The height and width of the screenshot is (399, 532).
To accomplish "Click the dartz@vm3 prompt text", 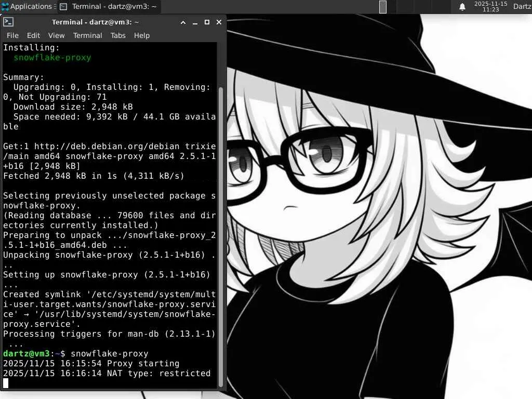I will tap(26, 353).
